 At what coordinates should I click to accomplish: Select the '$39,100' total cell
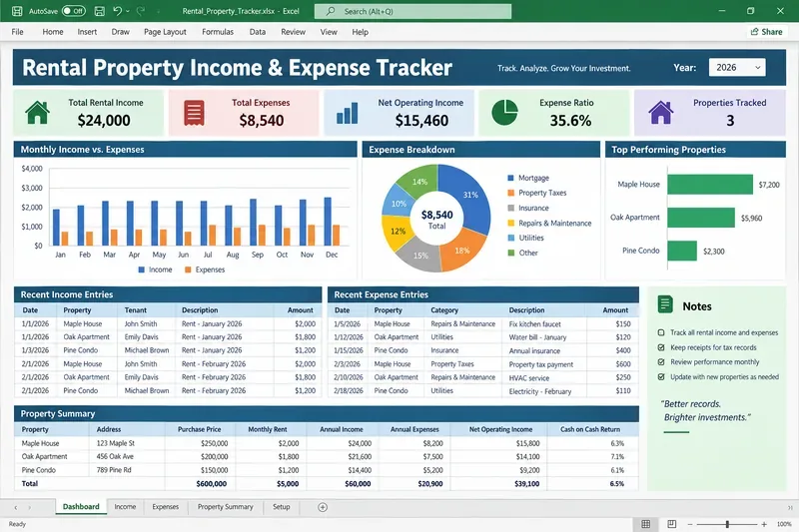[x=500, y=484]
